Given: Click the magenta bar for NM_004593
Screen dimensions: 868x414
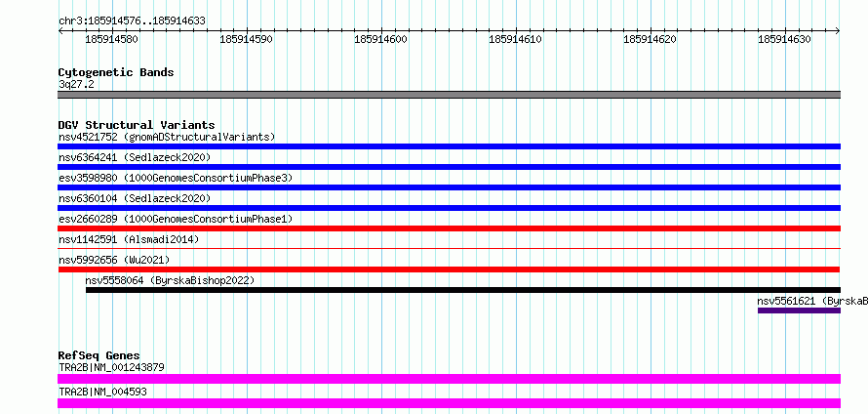Looking at the screenshot, I should (x=449, y=403).
